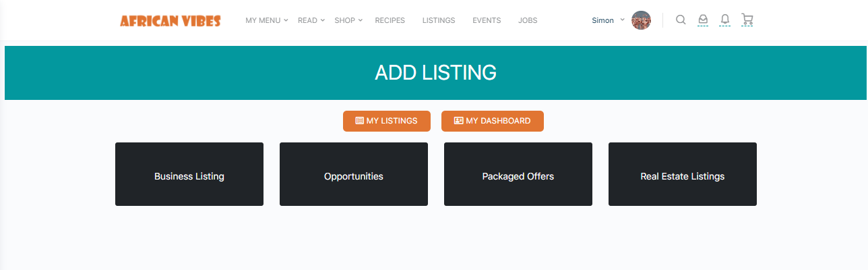
Task: Click the ADD LISTING heading
Action: click(435, 73)
